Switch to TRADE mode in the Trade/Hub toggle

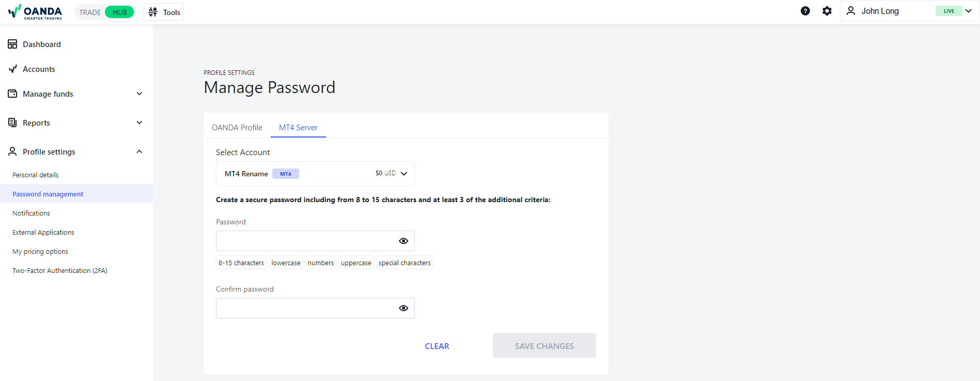(90, 12)
